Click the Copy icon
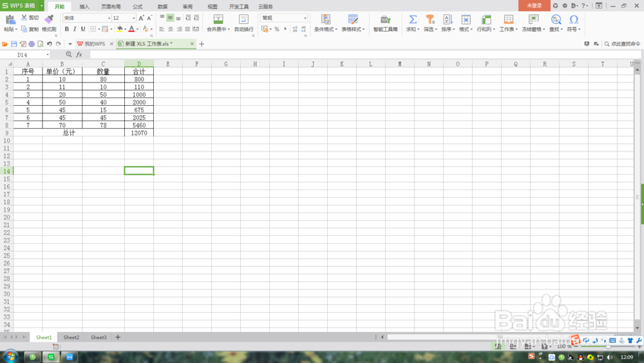 (x=24, y=29)
